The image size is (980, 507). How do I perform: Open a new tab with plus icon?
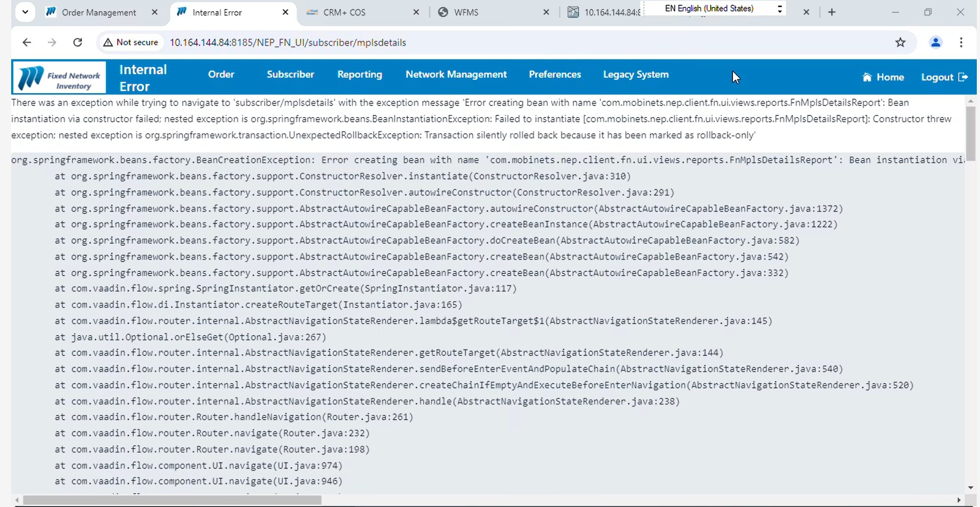coord(831,12)
